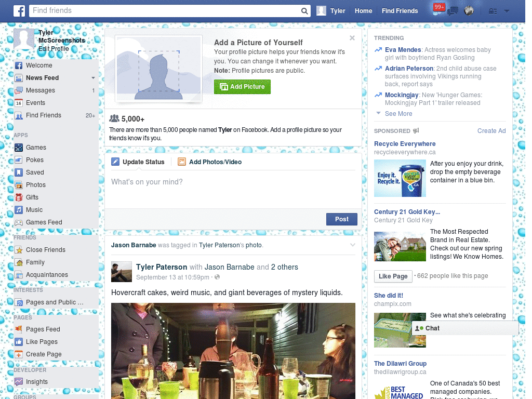Viewport: 532px width, 399px height.
Task: Click the Close Friends star icon
Action: pos(19,250)
